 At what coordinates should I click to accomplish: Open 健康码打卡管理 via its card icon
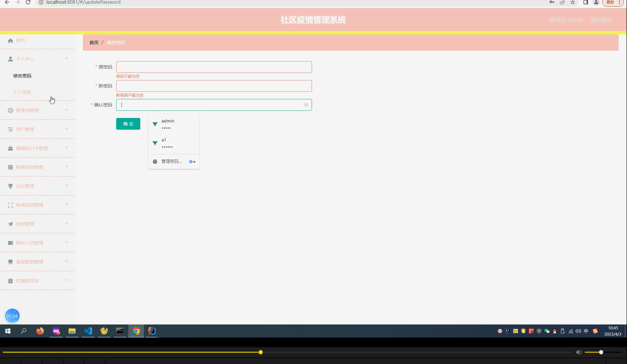pyautogui.click(x=10, y=148)
